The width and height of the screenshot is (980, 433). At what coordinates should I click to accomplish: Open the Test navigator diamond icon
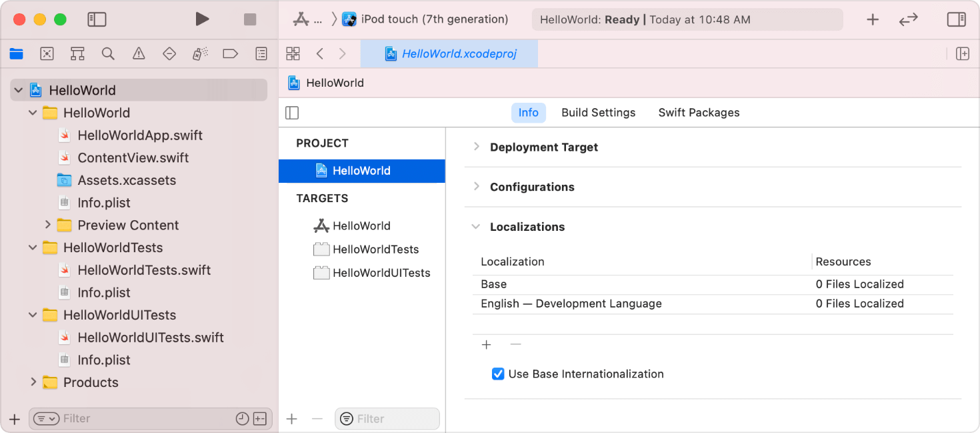coord(169,54)
